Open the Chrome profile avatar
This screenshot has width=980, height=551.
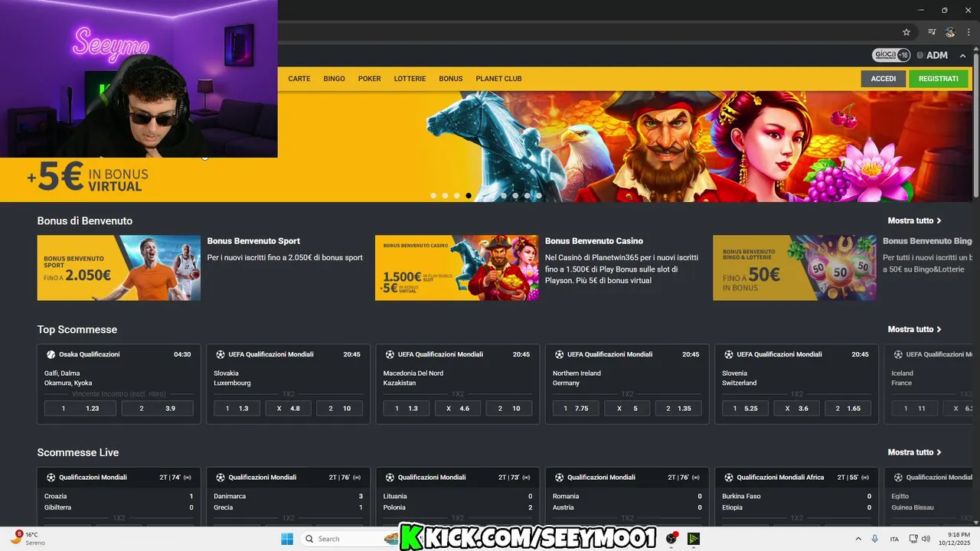pyautogui.click(x=950, y=32)
